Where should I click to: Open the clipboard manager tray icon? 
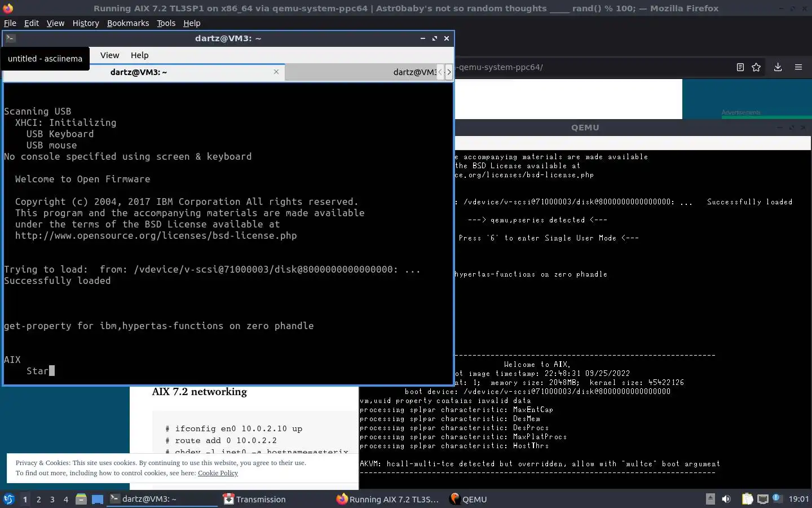pos(747,499)
